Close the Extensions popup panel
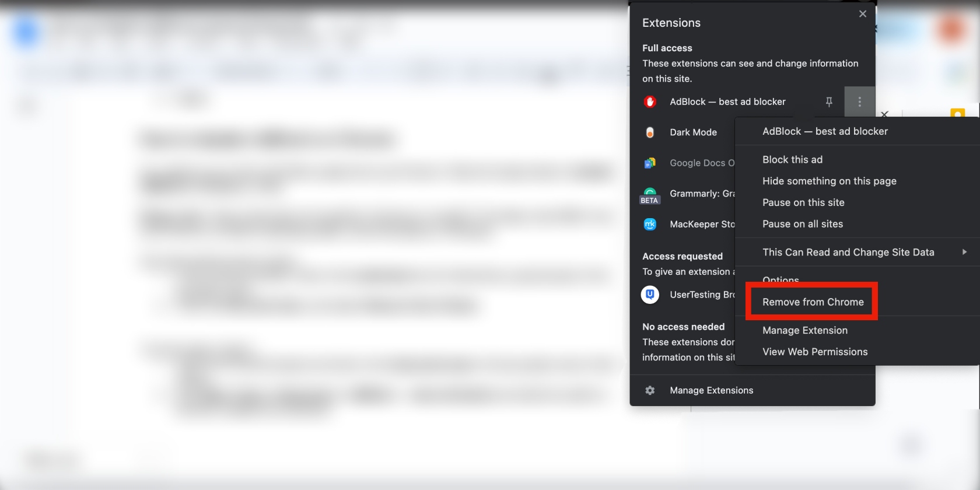 863,14
